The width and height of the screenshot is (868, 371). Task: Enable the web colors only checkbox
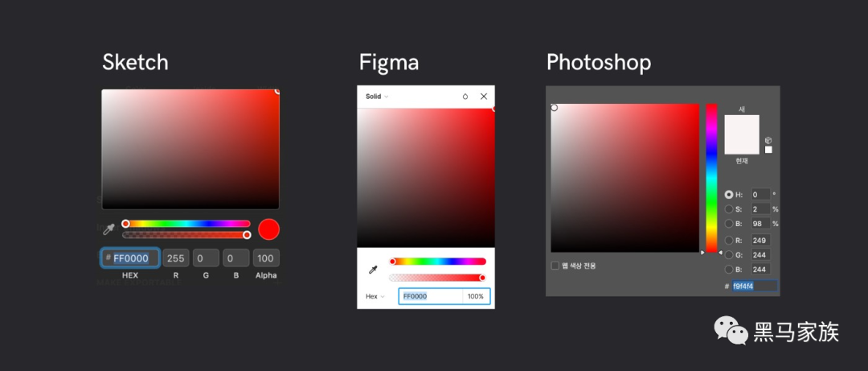click(x=555, y=266)
